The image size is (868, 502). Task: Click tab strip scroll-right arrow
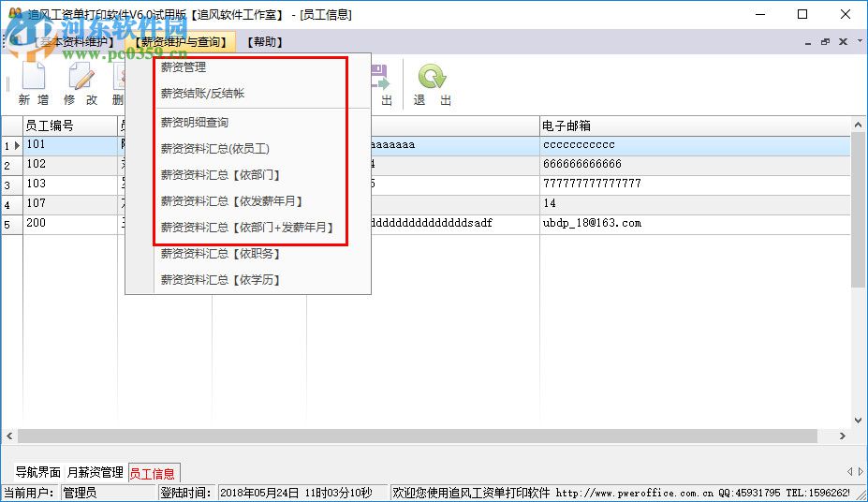tap(861, 471)
